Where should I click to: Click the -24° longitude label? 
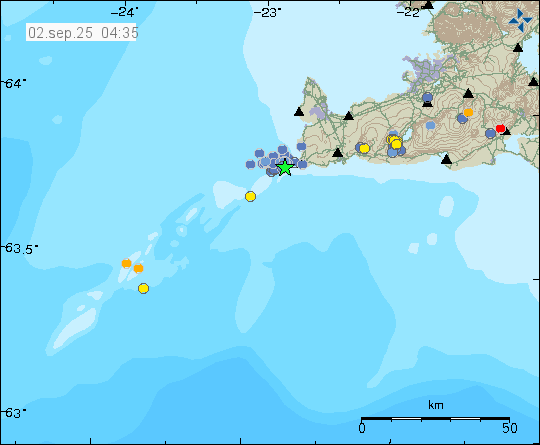click(x=124, y=13)
